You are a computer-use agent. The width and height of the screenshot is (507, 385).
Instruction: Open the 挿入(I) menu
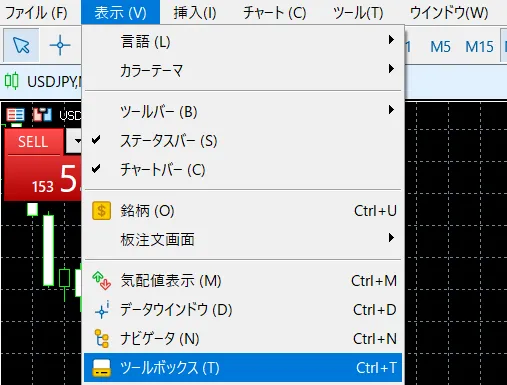(195, 13)
